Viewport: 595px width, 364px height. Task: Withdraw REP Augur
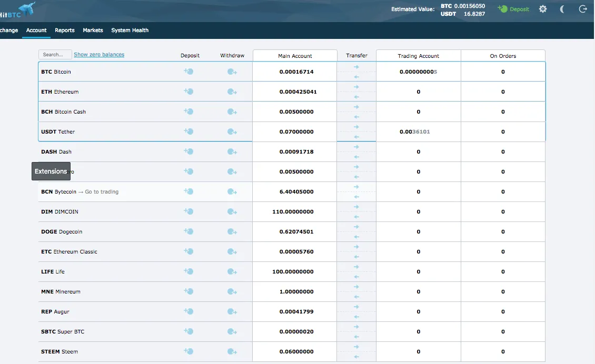tap(232, 312)
